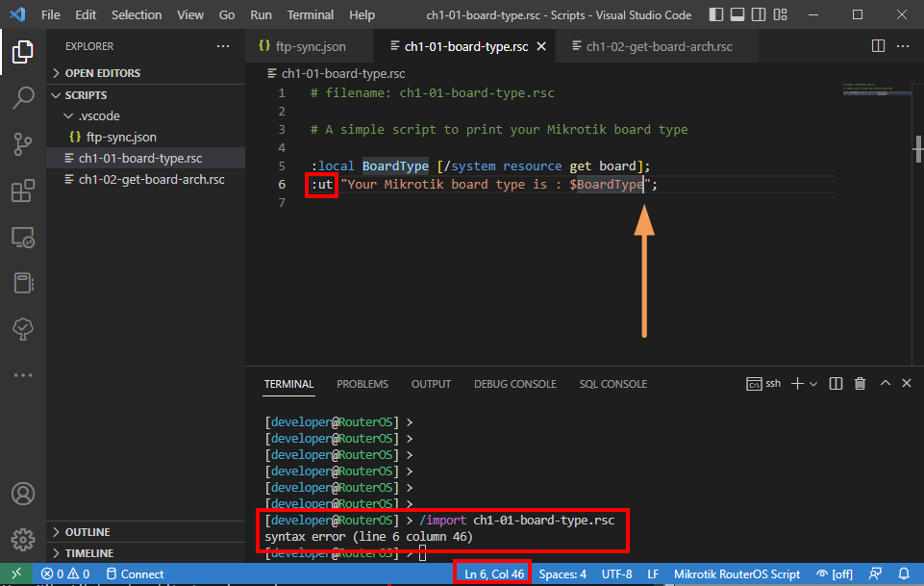Toggle the [off] status bar indicator
Image resolution: width=924 pixels, height=586 pixels.
pos(834,574)
